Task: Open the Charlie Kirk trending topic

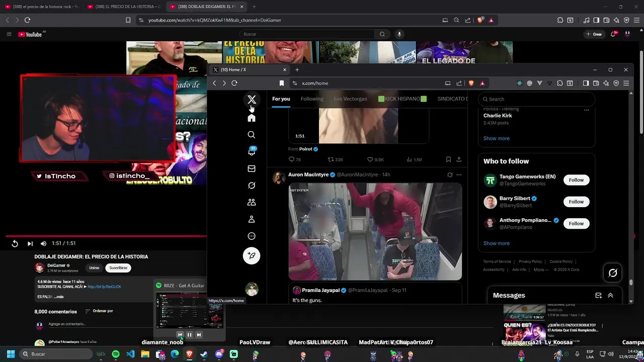Action: point(498,116)
